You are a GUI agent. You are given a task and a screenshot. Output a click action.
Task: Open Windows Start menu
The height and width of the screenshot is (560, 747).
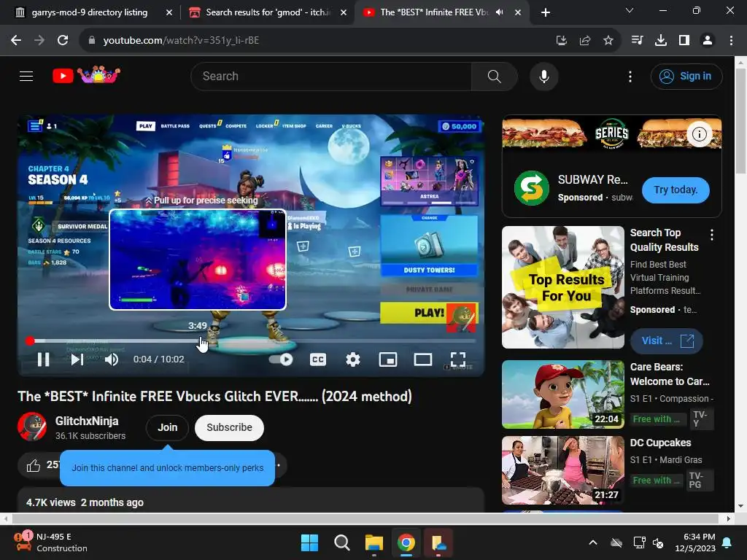click(x=309, y=542)
